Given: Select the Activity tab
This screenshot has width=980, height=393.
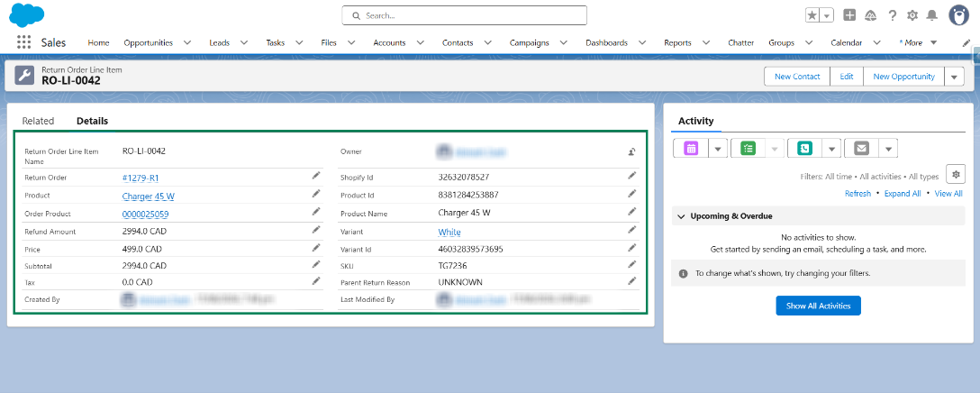Looking at the screenshot, I should (x=695, y=121).
